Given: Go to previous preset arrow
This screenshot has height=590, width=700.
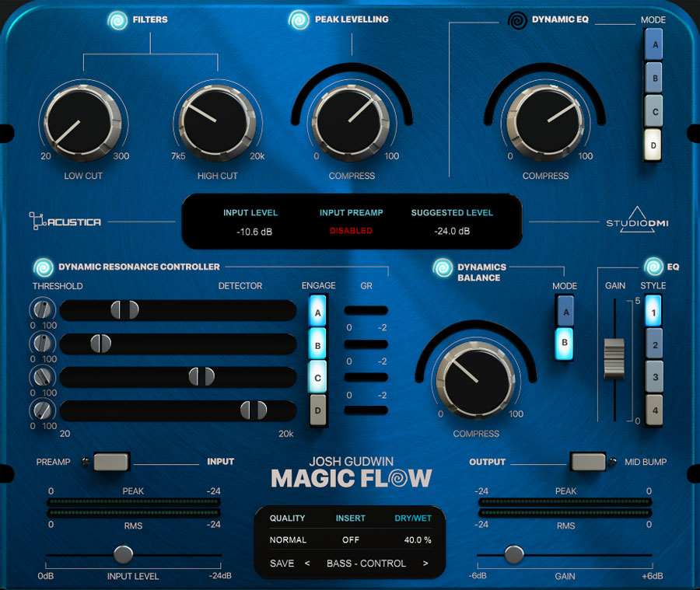Looking at the screenshot, I should (x=307, y=564).
